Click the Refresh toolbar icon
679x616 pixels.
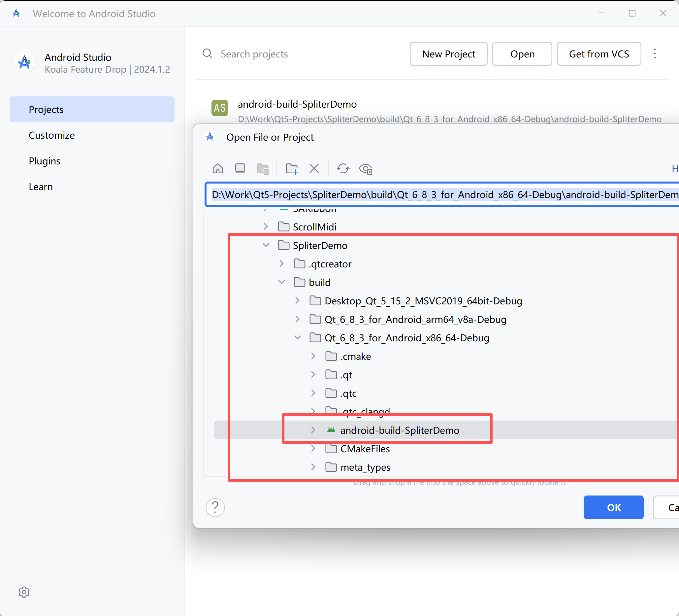pos(343,168)
